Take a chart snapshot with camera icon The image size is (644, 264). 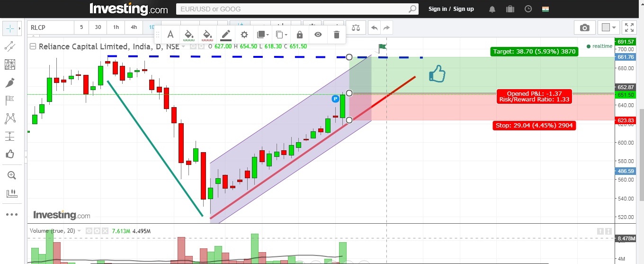(584, 27)
